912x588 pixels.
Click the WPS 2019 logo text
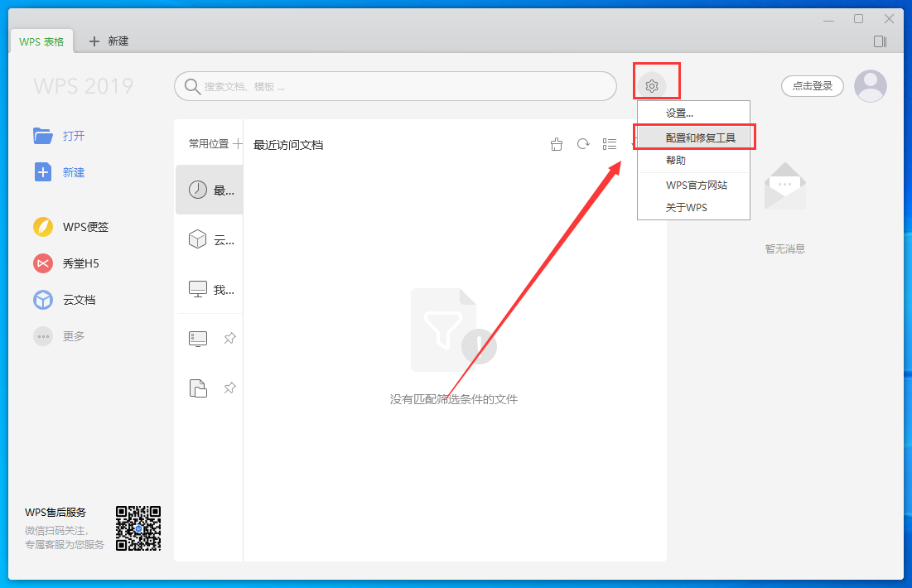tap(83, 86)
